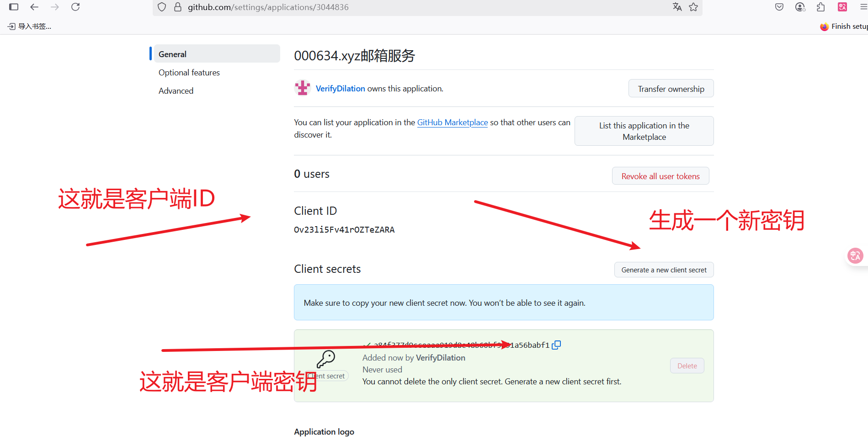Go to the Advanced settings section
Viewport: 868px width, 441px height.
[x=176, y=91]
